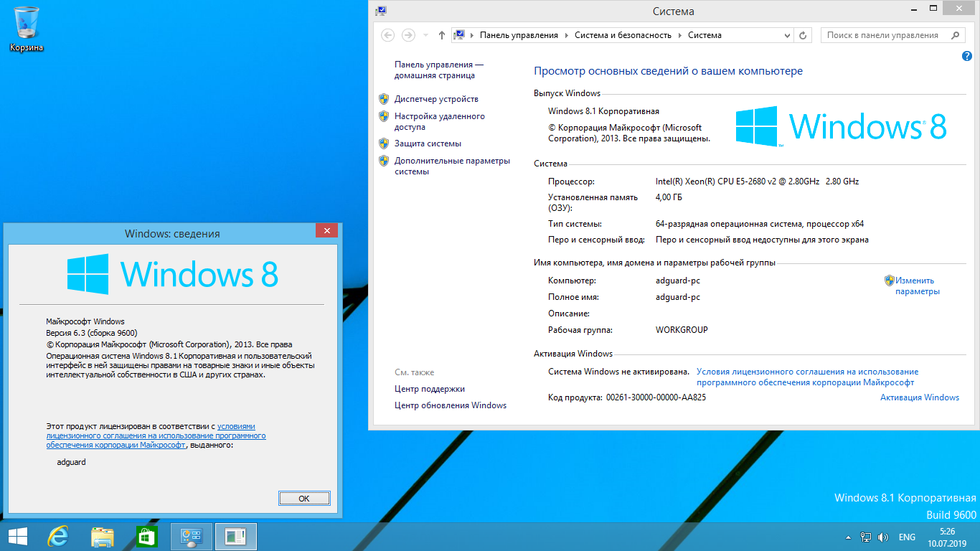Expand the arrow after Система и безопасность breadcrumb
This screenshot has width=980, height=551.
tap(680, 35)
